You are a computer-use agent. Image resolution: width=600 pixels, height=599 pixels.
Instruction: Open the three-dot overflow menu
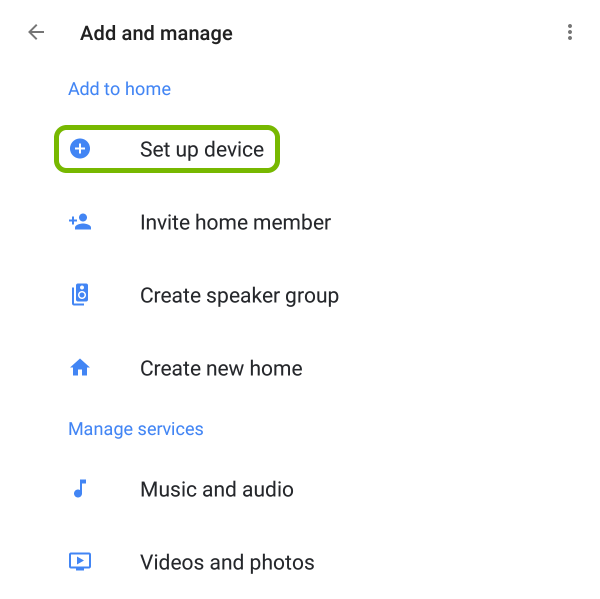click(570, 32)
